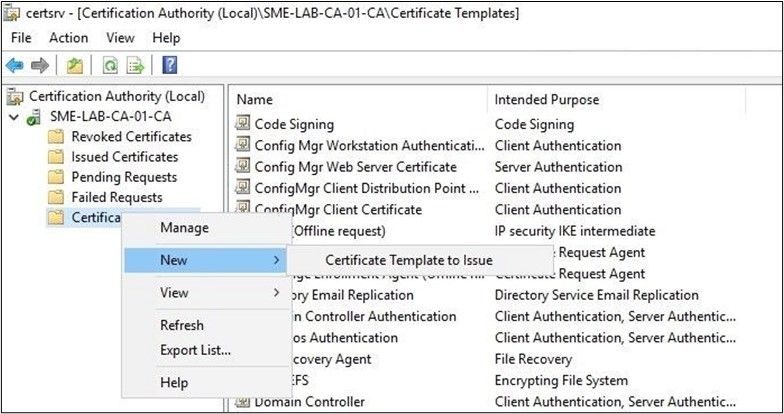Click the Config Mgr Workstation Authentication template icon
Screen dimensions: 784x414
click(x=242, y=144)
